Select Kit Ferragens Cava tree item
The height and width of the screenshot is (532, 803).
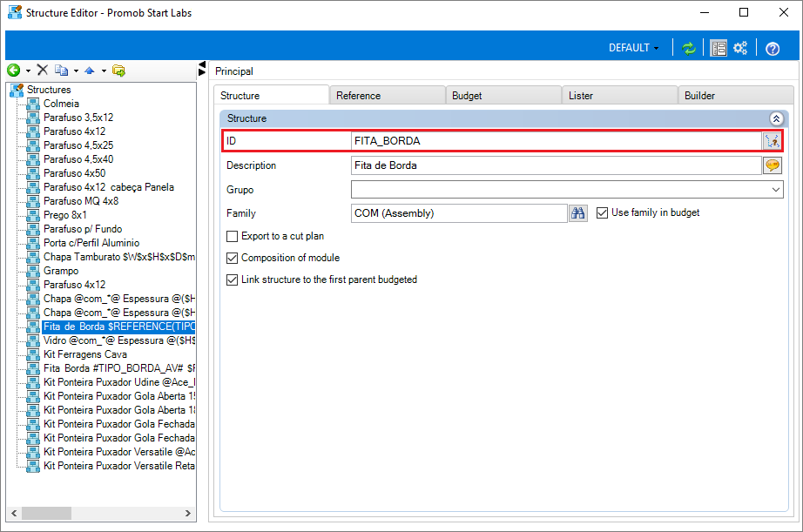(85, 354)
